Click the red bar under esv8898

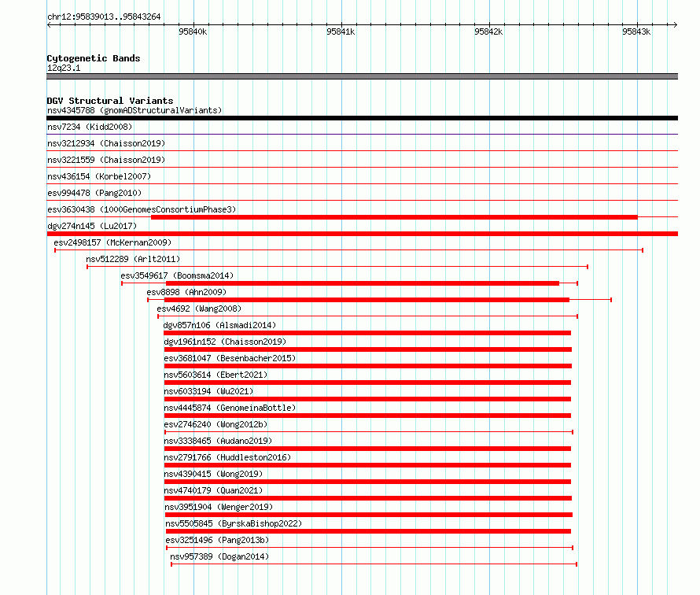[x=367, y=300]
